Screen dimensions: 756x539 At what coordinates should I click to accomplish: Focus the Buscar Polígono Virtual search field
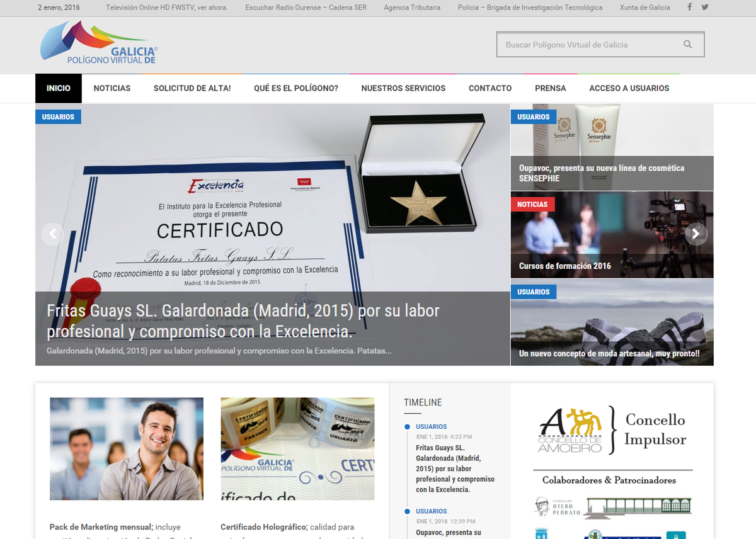coord(600,45)
